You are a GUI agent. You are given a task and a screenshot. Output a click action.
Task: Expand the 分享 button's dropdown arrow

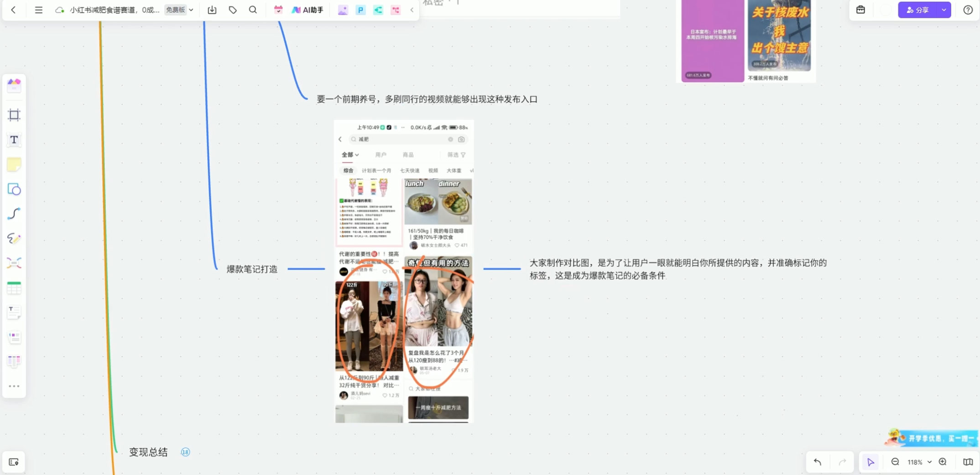pos(944,10)
